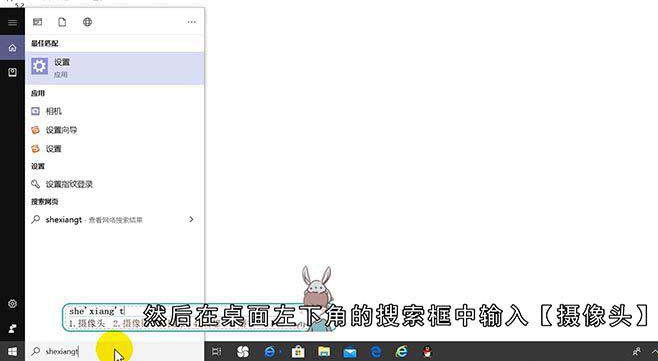
Task: Open the 设置 best match result
Action: click(115, 68)
